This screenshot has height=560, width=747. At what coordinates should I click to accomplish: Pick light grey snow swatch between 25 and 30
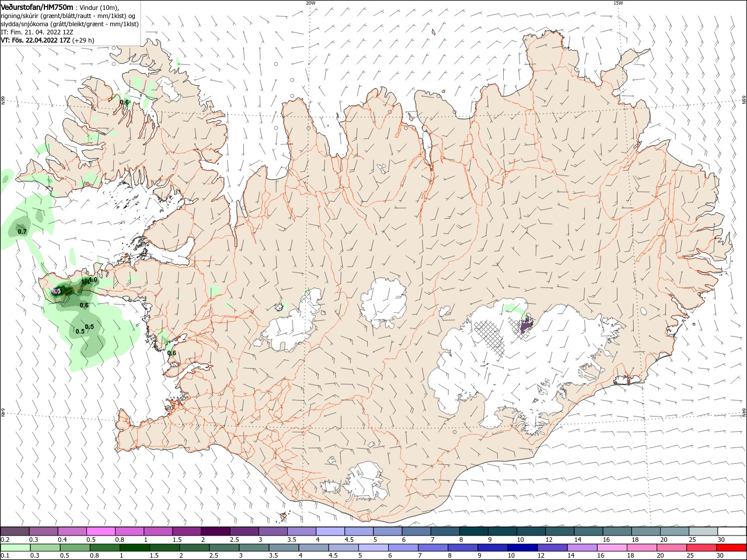[703, 531]
